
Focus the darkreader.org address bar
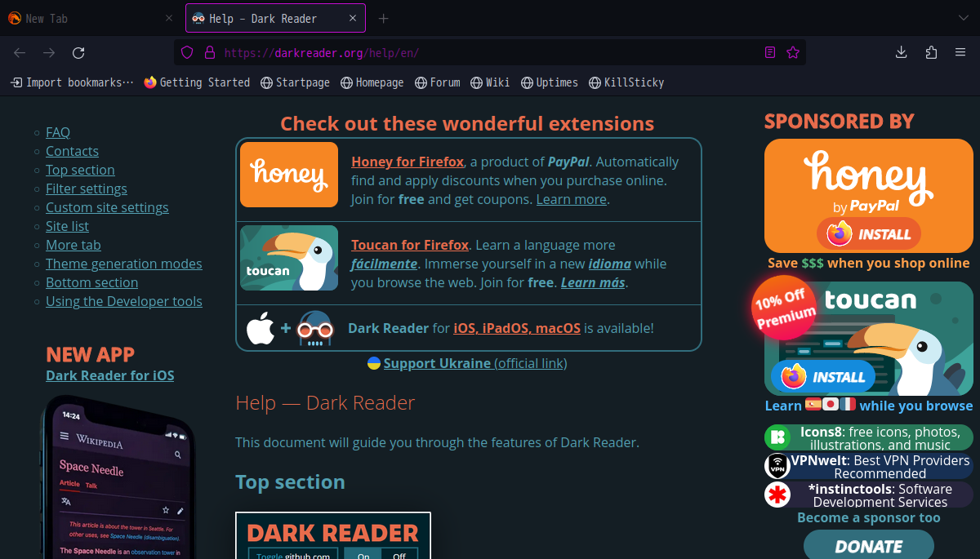point(490,53)
